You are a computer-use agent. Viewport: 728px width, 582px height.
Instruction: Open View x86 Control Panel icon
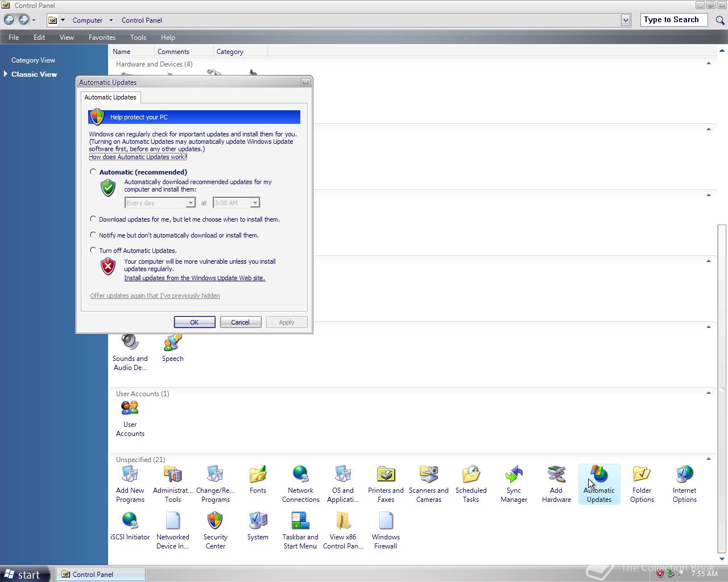tap(343, 531)
